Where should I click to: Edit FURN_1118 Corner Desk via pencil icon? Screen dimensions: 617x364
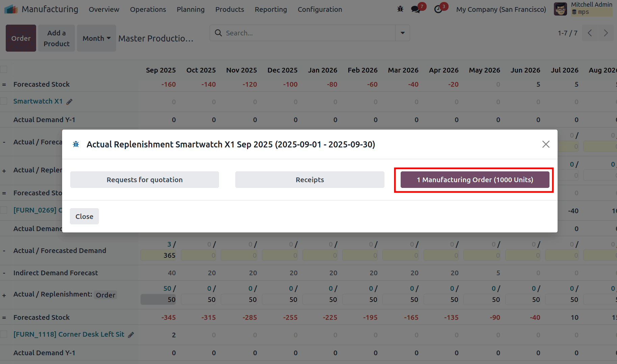point(130,334)
